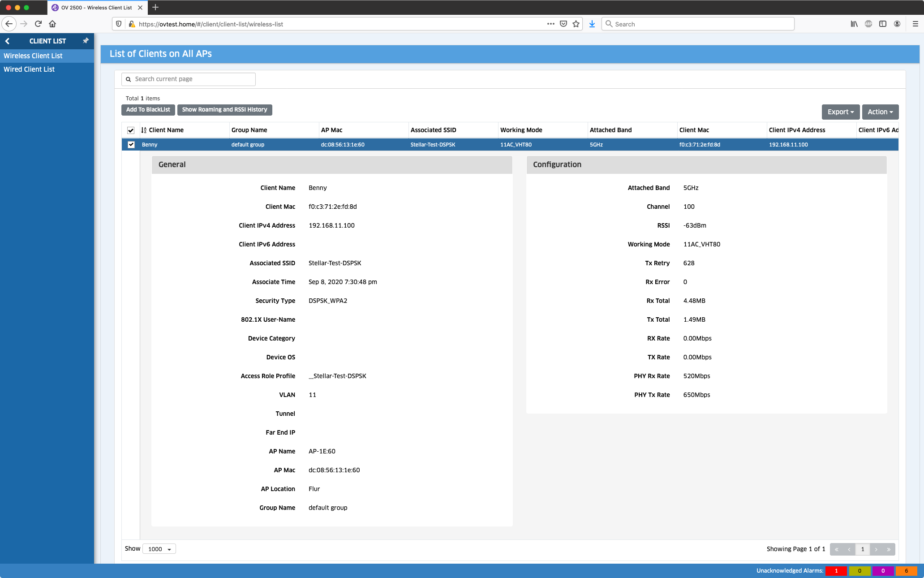This screenshot has height=578, width=924.
Task: Click the Add To BlackList button
Action: click(148, 110)
